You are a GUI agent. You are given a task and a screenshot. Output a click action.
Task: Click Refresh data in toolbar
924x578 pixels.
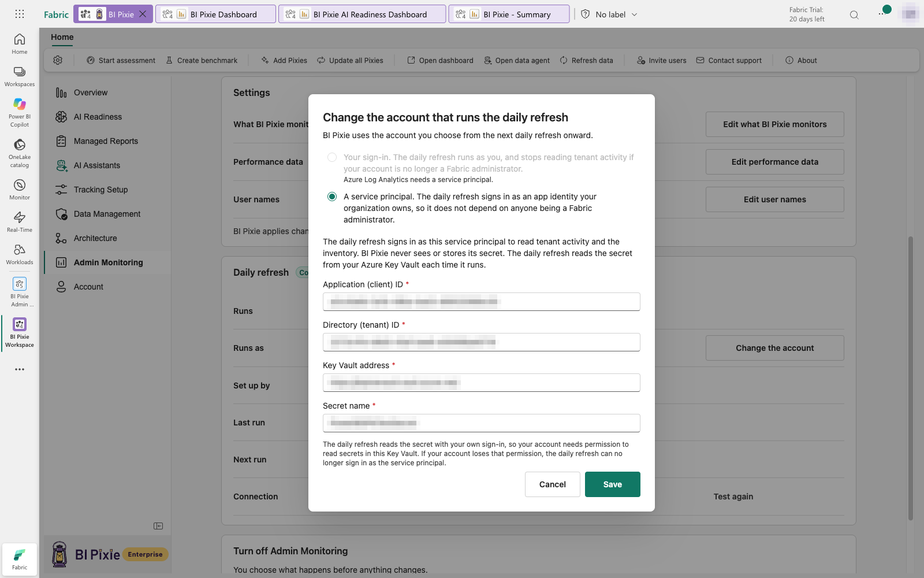586,60
